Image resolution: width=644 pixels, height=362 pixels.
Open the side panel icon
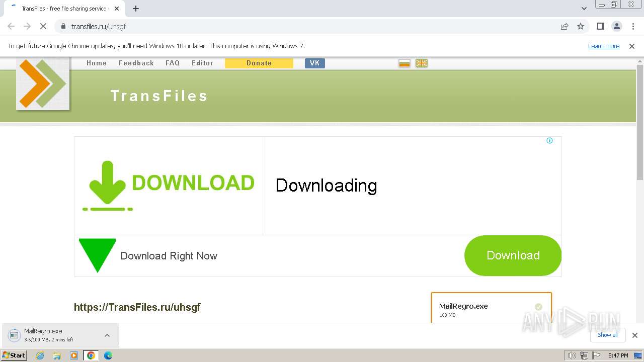600,27
